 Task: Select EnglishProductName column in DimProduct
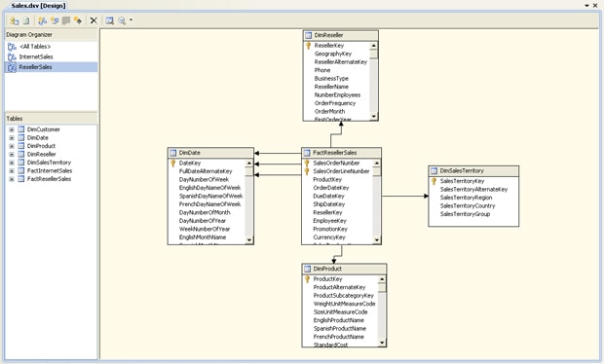pyautogui.click(x=339, y=320)
